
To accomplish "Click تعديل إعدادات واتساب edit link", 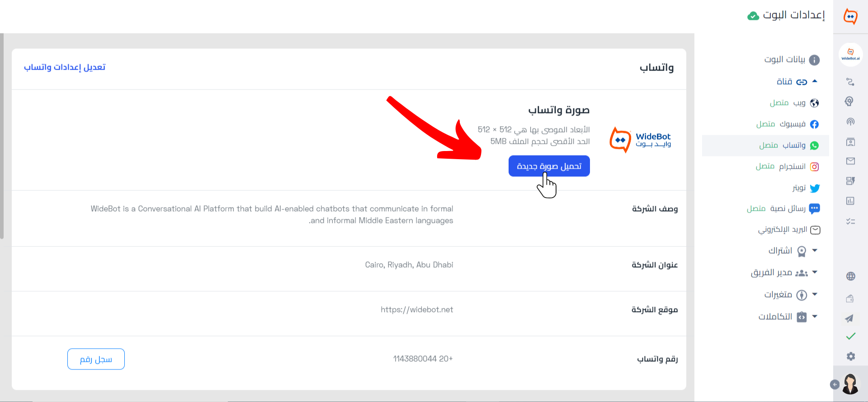I will click(x=65, y=67).
